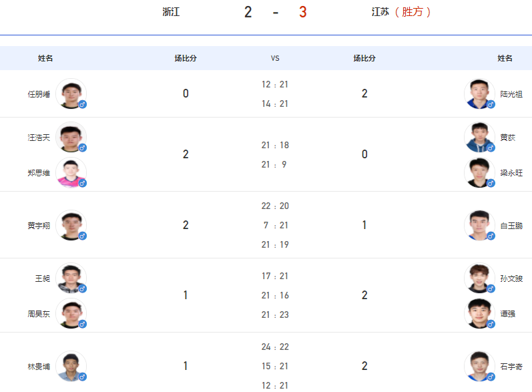Click player name 王昶

point(43,278)
